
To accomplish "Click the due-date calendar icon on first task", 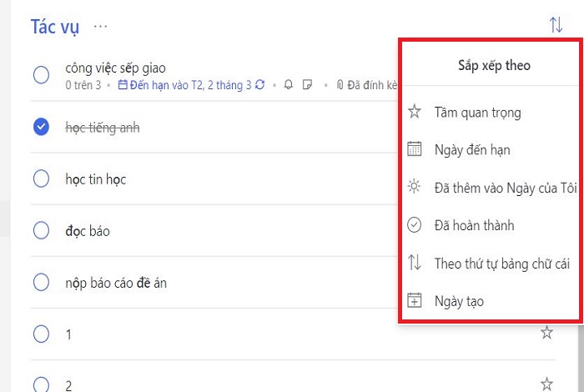I will click(123, 85).
